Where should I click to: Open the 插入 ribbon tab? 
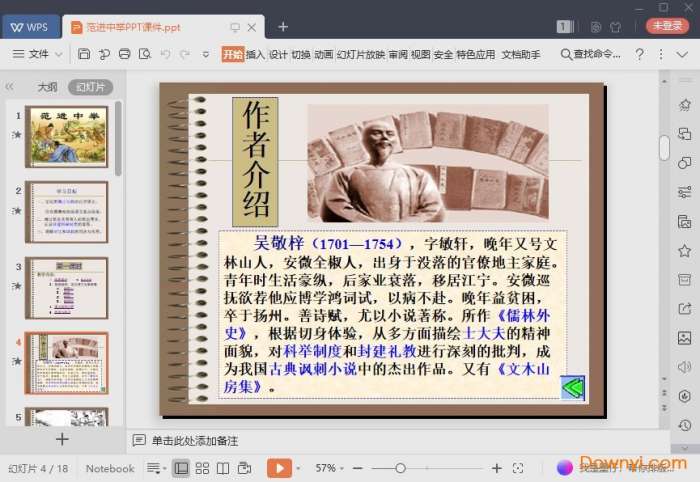click(x=255, y=55)
